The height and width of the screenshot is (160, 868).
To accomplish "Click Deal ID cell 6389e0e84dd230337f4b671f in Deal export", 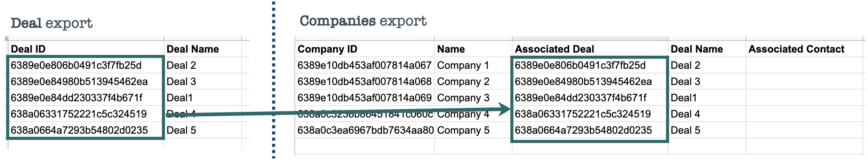I will 76,98.
